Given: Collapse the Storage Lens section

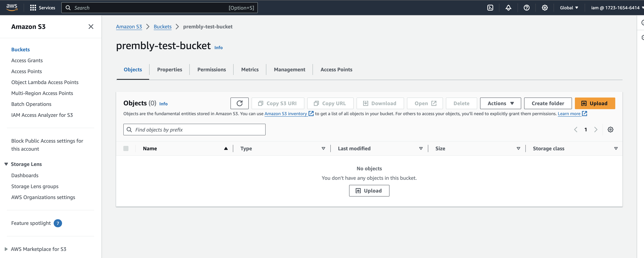Looking at the screenshot, I should point(6,164).
